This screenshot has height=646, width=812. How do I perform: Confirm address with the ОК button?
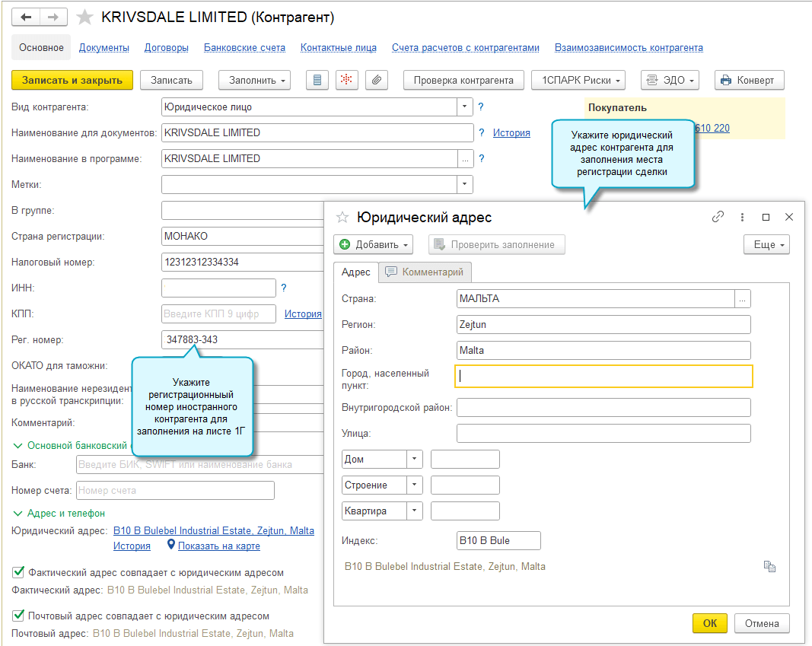[x=709, y=623]
